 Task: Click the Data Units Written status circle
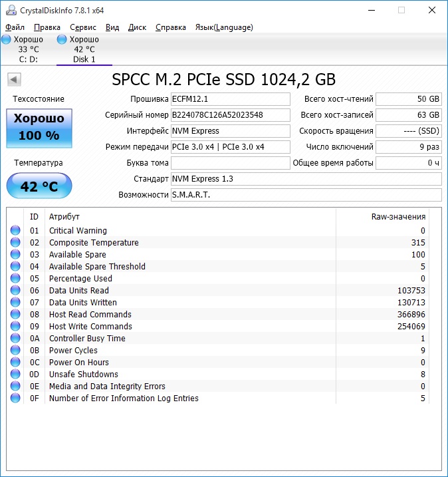click(15, 302)
